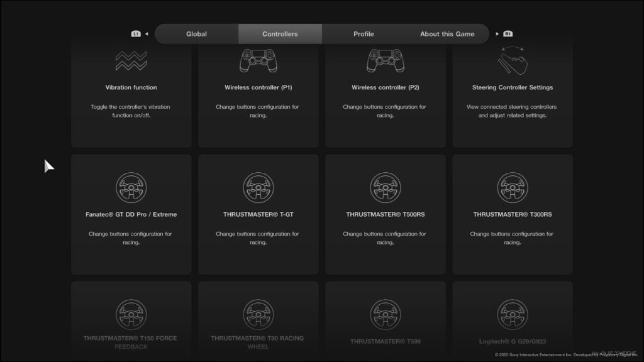Open Vibration function toggle description text
This screenshot has height=362, width=644.
pyautogui.click(x=131, y=111)
